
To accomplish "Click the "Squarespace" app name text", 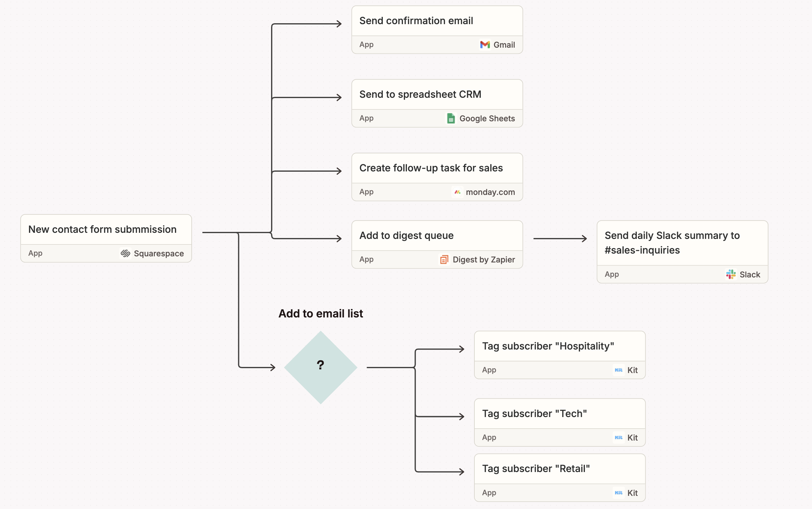I will tap(159, 253).
